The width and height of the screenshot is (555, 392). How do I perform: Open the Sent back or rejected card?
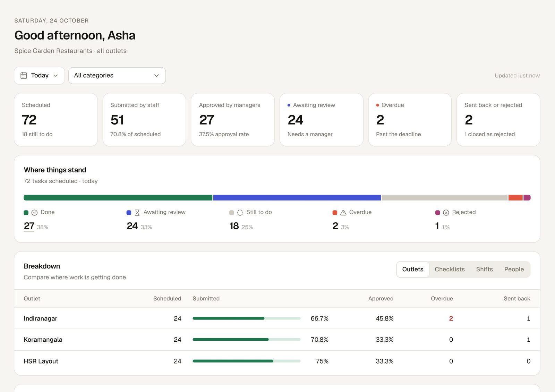tap(498, 120)
